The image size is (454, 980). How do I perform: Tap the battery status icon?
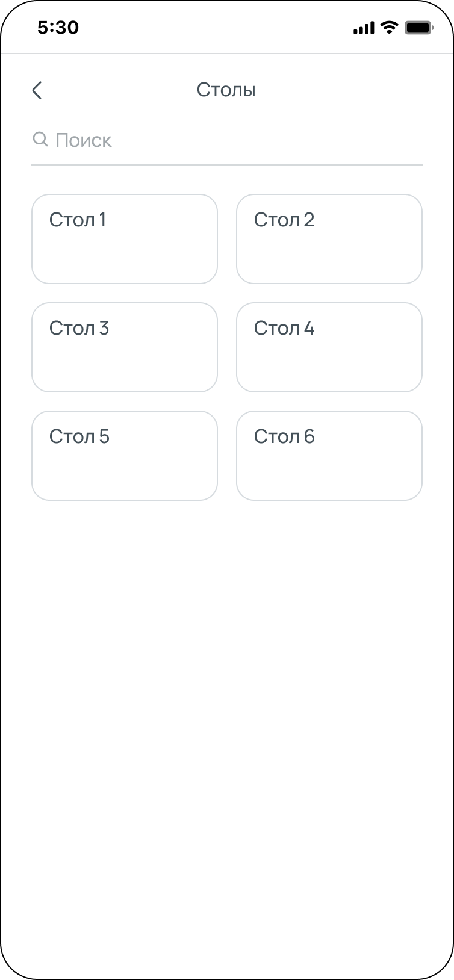tap(418, 28)
